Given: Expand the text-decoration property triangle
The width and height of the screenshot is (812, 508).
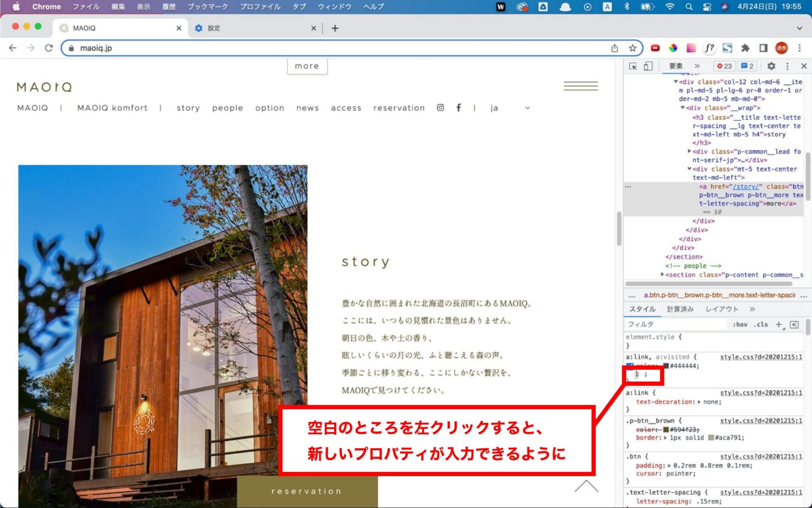Looking at the screenshot, I should pyautogui.click(x=699, y=402).
